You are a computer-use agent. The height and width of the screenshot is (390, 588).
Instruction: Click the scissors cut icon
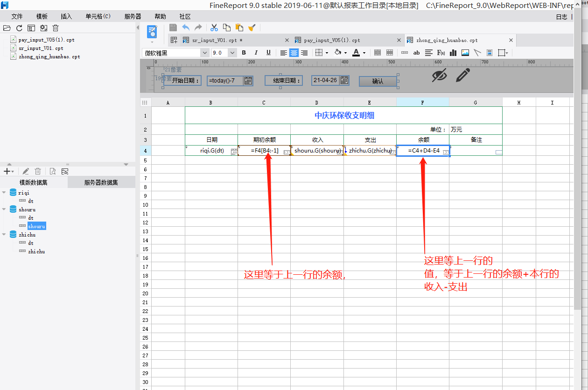214,28
